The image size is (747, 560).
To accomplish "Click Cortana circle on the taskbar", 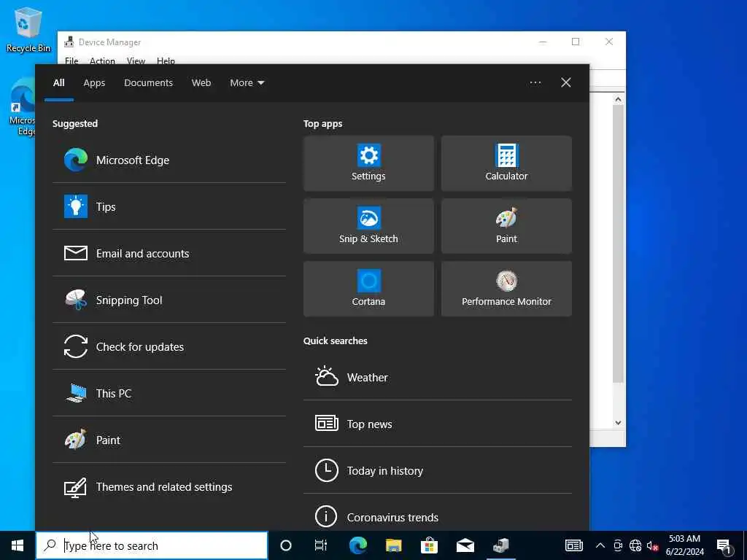I will pos(286,545).
